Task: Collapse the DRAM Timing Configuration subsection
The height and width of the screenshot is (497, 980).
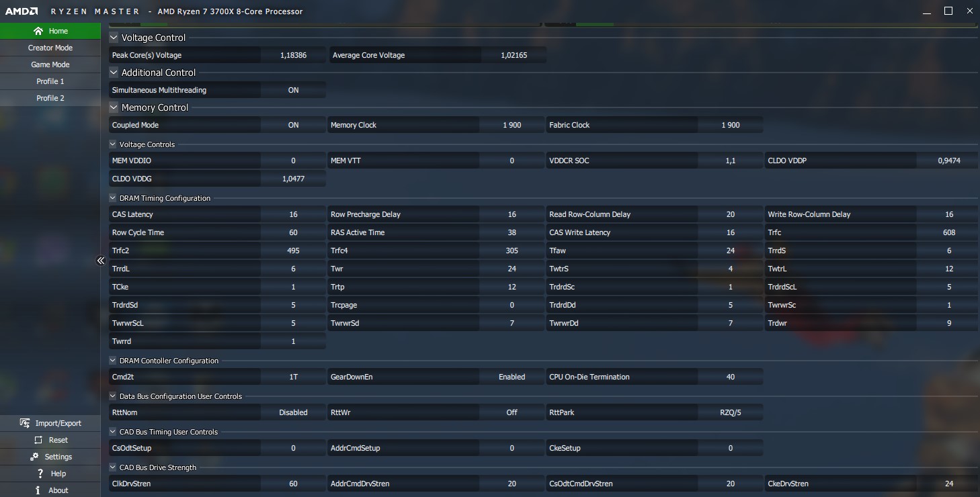Action: [113, 198]
